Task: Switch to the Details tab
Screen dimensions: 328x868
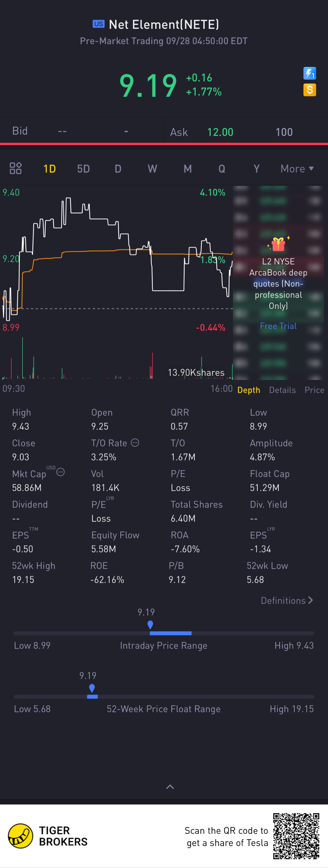Action: [x=282, y=390]
